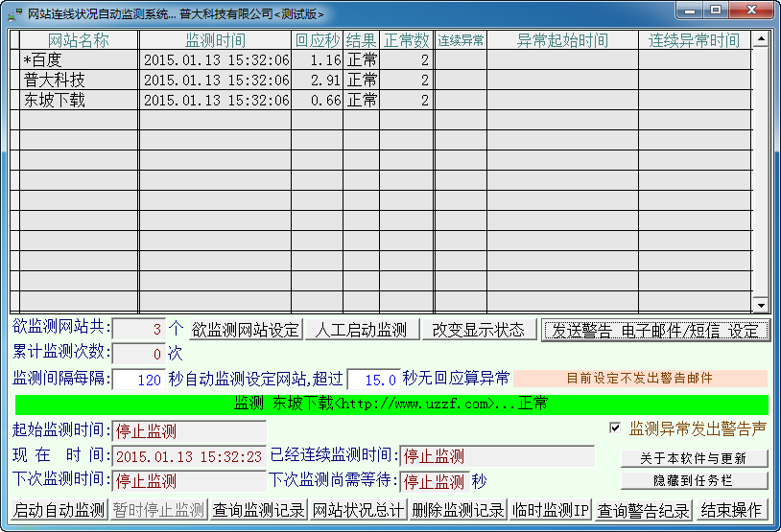This screenshot has width=781, height=532.
Task: Click 改变显示状态 button
Action: tap(479, 330)
